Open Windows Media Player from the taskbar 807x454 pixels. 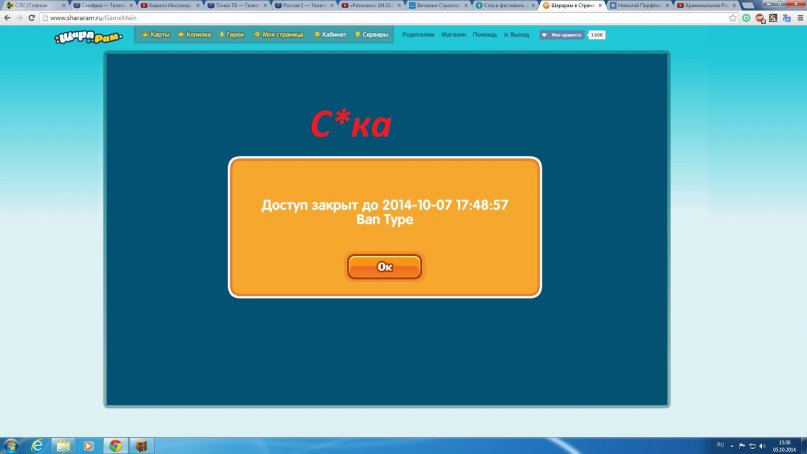point(89,445)
